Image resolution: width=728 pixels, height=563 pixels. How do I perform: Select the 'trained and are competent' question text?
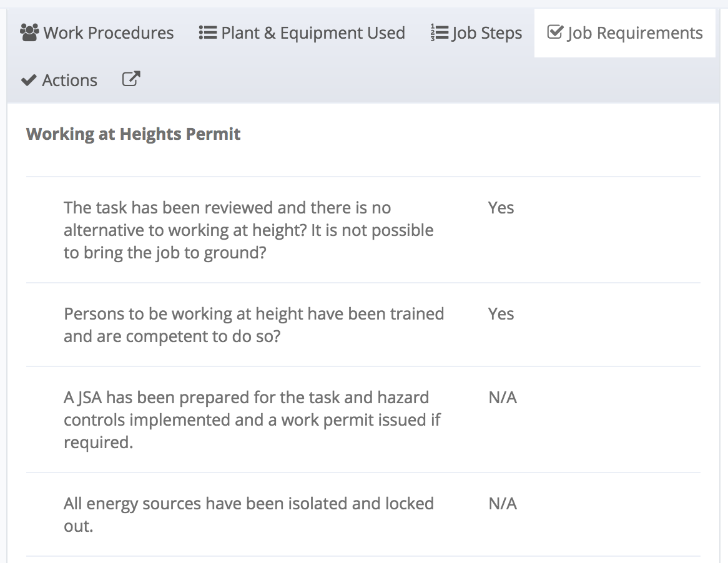tap(253, 325)
